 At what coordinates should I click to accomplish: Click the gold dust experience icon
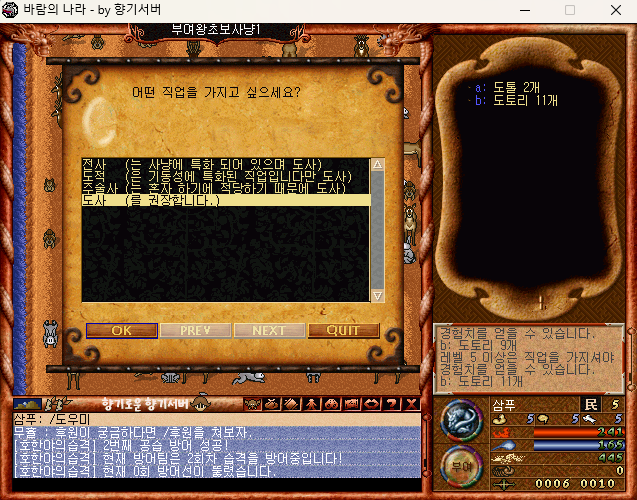pyautogui.click(x=508, y=458)
